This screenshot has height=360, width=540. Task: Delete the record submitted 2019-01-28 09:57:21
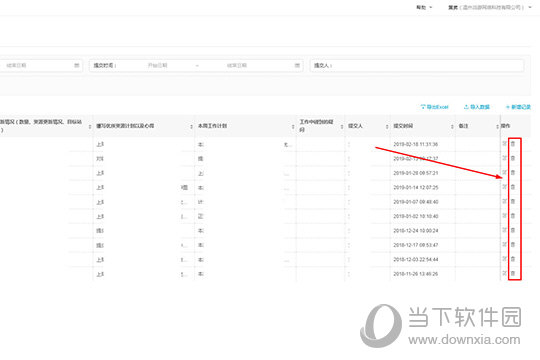point(513,173)
